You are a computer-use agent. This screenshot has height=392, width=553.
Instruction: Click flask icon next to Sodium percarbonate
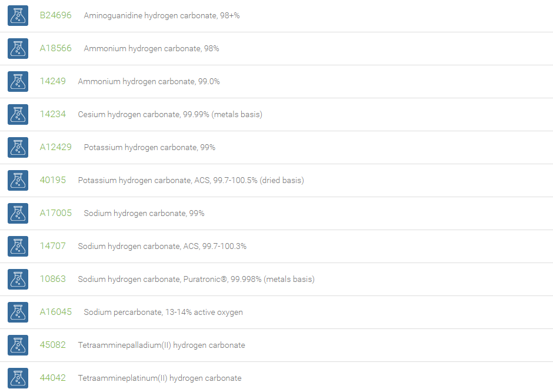(18, 312)
